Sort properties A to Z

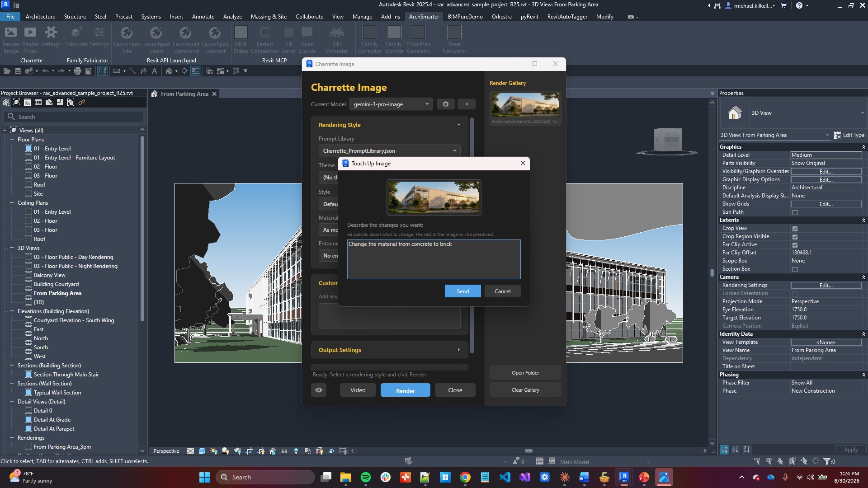pyautogui.click(x=735, y=450)
